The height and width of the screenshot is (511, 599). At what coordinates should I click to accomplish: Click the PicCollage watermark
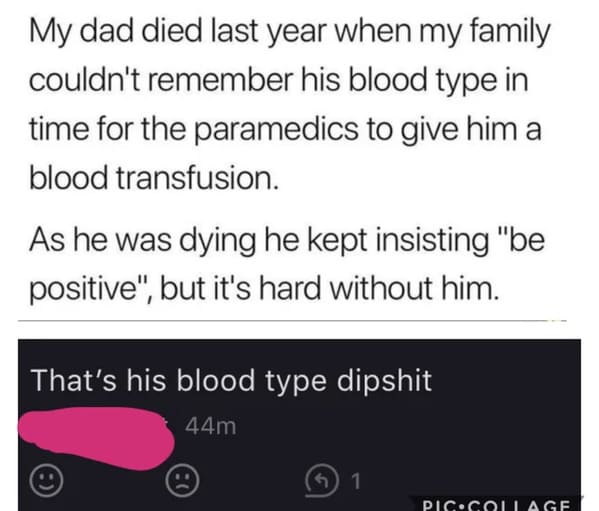tap(495, 505)
